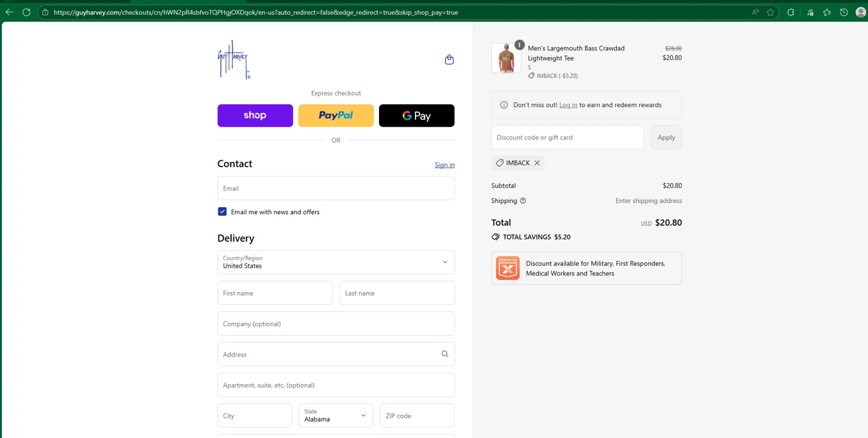Focus the Address field
The height and width of the screenshot is (438, 868).
pos(336,354)
